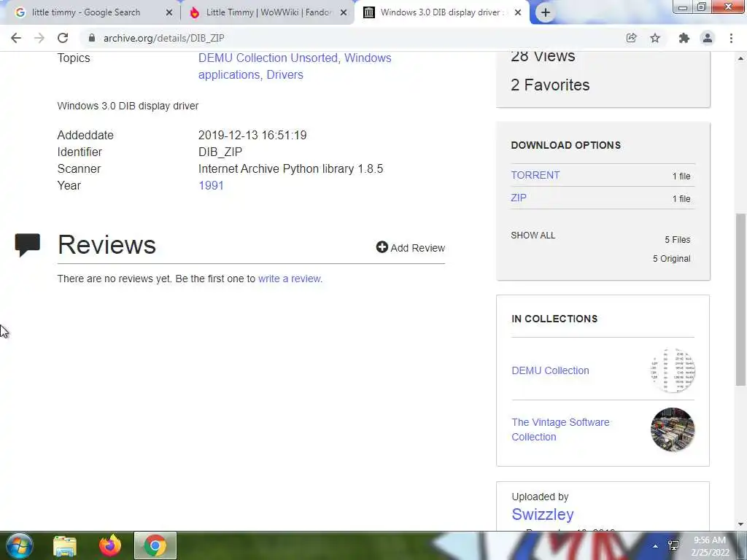This screenshot has height=560, width=747.
Task: Open the Extensions puzzle icon
Action: [684, 38]
